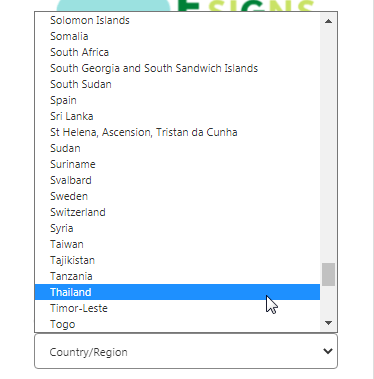Pick Timor-Leste from the dropdown
This screenshot has height=379, width=374.
[177, 308]
